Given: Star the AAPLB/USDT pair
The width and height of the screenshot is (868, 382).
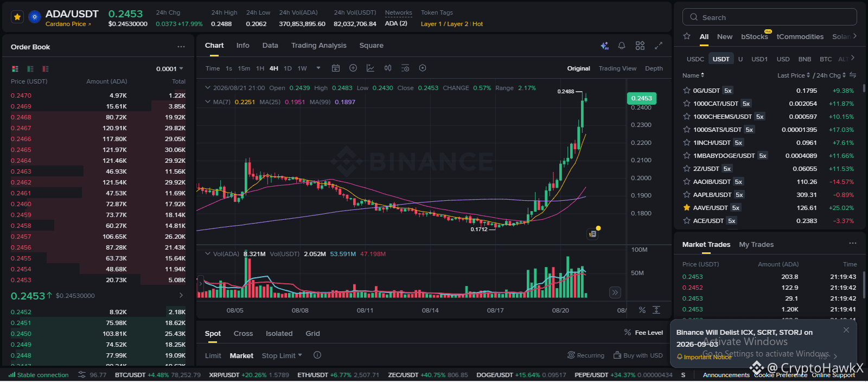Looking at the screenshot, I should pos(687,195).
